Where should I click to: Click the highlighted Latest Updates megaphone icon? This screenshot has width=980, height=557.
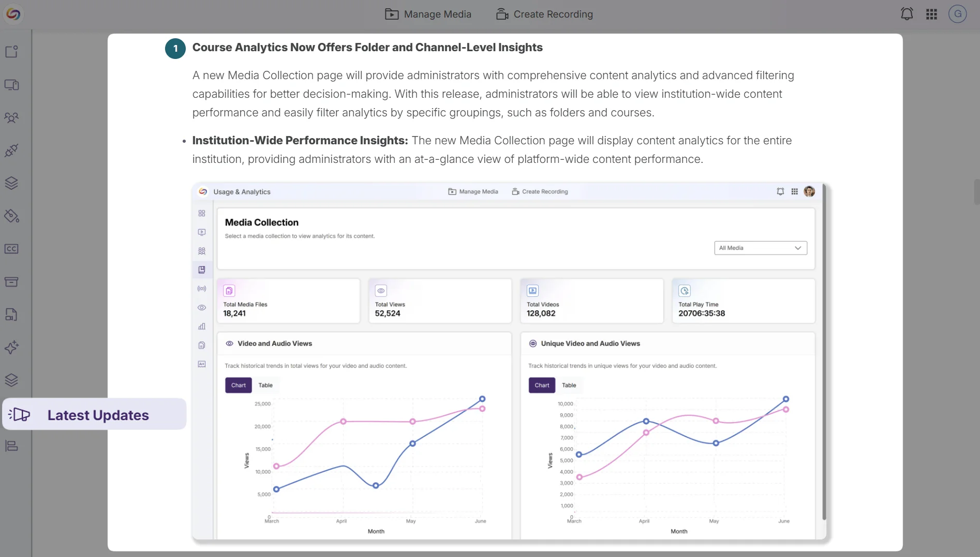[20, 414]
